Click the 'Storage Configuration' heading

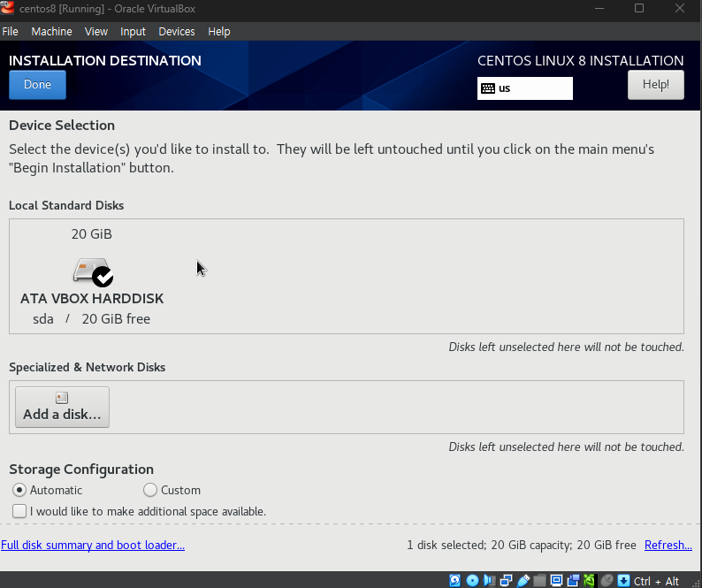(81, 470)
